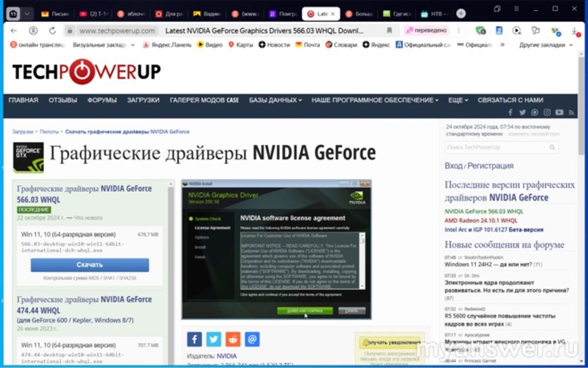
Task: Open the Instagram icon in the navigation bar
Action: (547, 112)
